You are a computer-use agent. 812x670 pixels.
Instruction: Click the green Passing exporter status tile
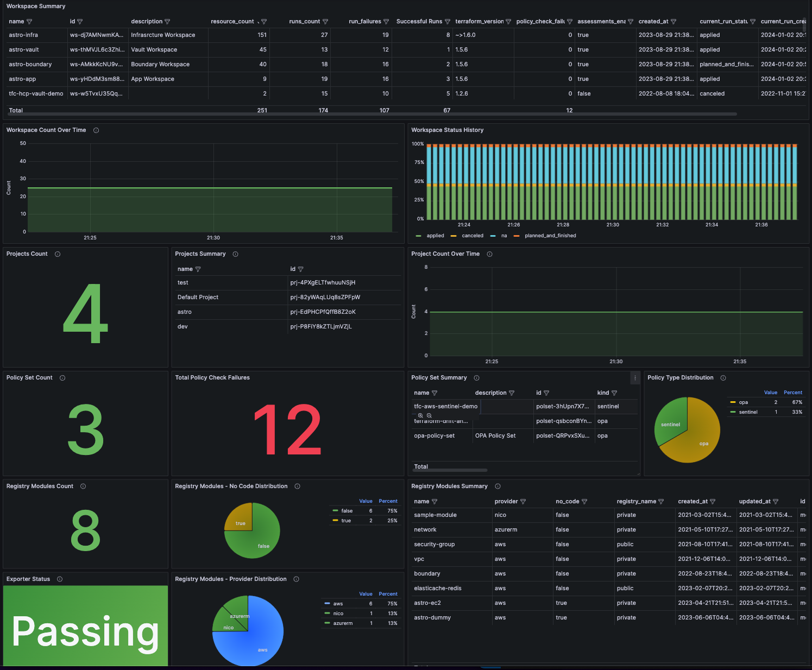coord(85,625)
